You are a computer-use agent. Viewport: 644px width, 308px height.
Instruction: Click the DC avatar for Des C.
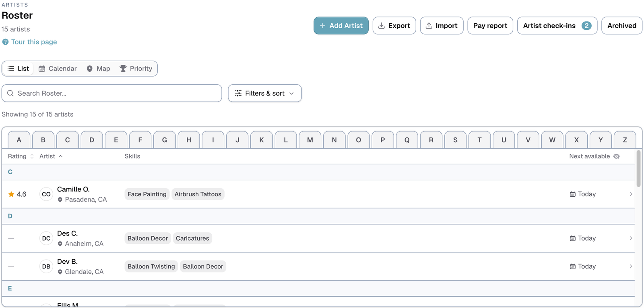pos(46,238)
